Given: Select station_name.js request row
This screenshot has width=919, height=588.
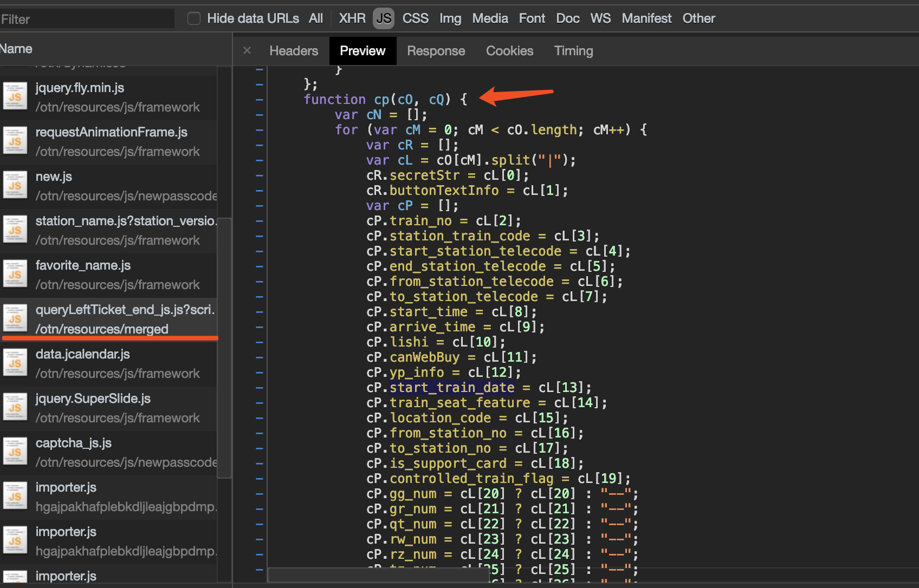Looking at the screenshot, I should click(x=108, y=231).
